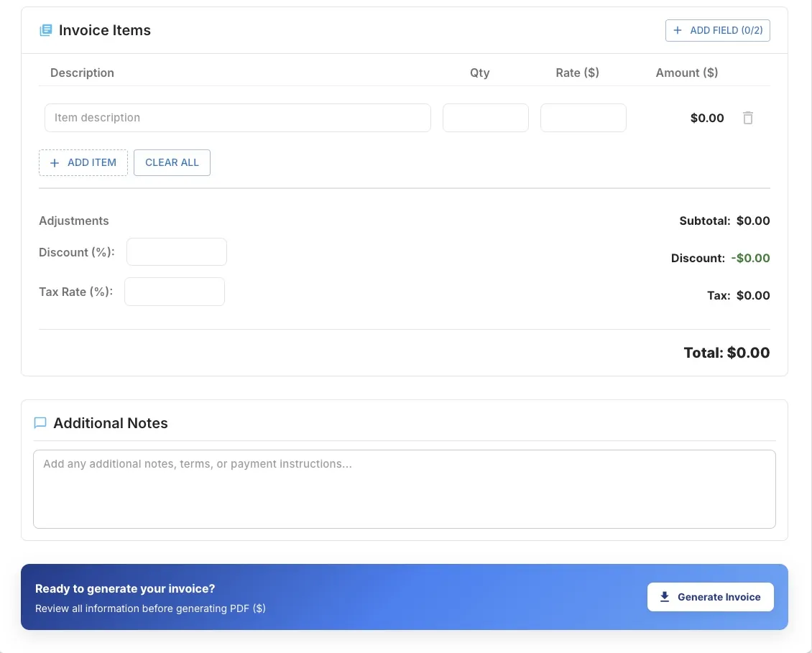Click the Adjustments section label

tap(74, 221)
